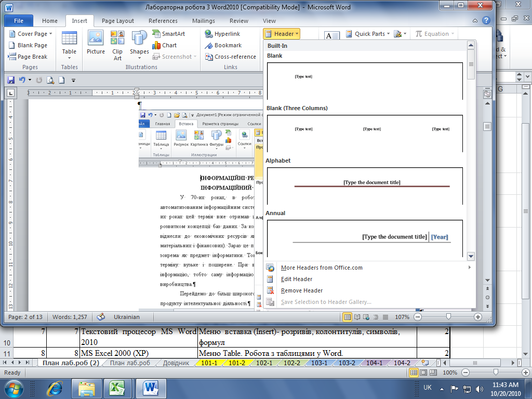Click Ukrainian language indicator
Screen dimensions: 532x399
tap(127, 317)
